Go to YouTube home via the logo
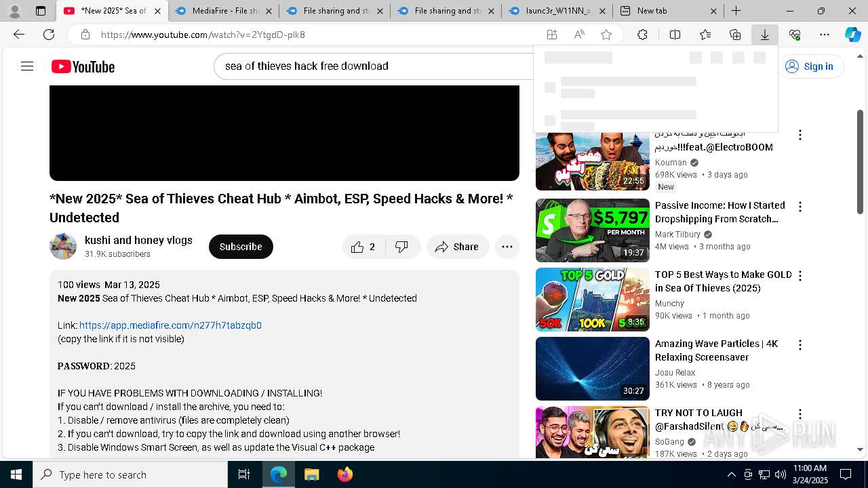The height and width of the screenshot is (488, 868). pyautogui.click(x=83, y=66)
